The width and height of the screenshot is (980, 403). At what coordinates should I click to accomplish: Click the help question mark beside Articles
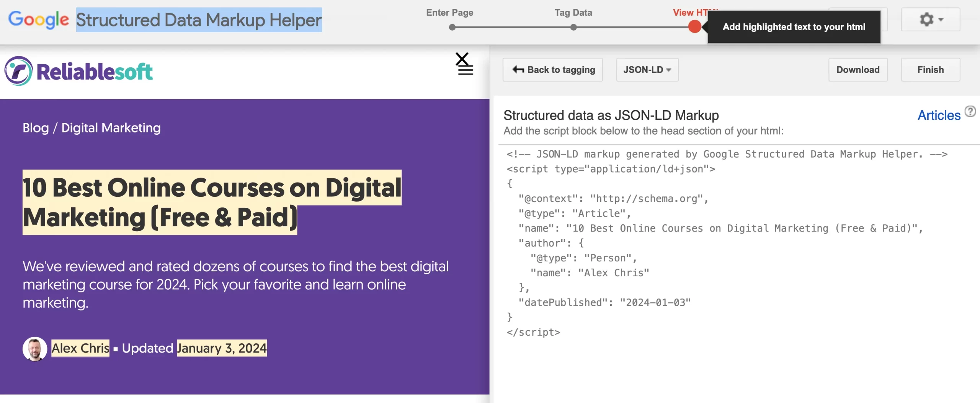click(970, 111)
